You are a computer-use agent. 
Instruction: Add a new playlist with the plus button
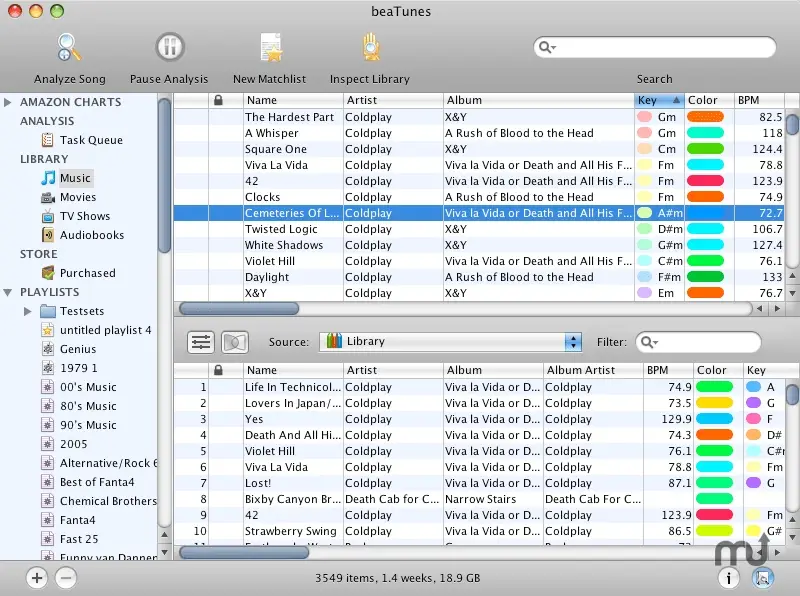(37, 578)
